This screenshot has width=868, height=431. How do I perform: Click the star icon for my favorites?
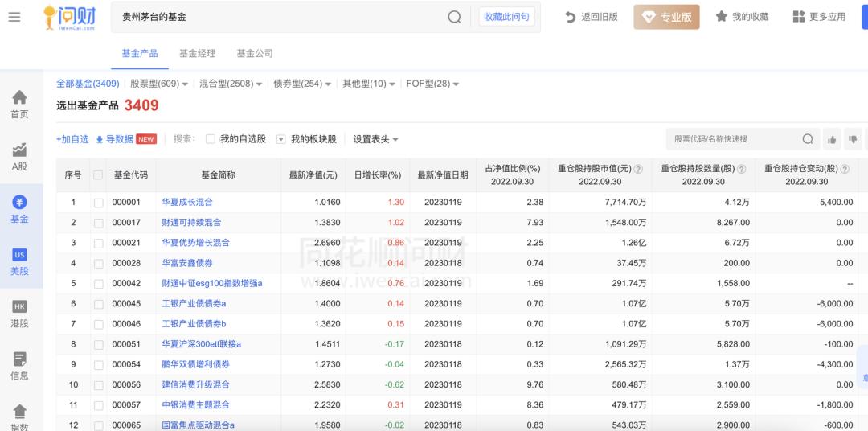click(x=721, y=17)
